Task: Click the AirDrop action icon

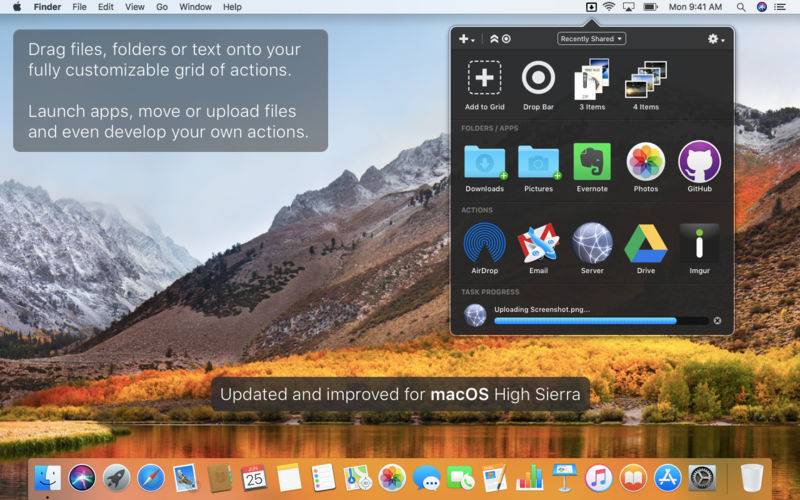Action: 484,243
